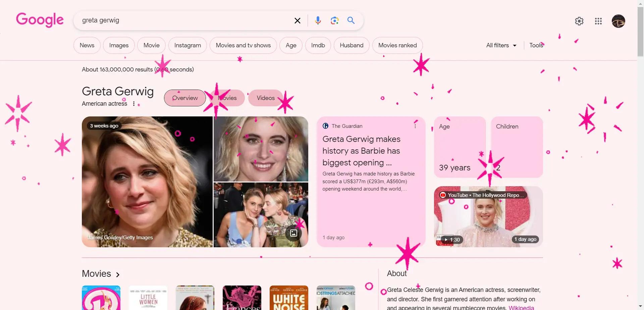Click the 1 day ago article timestamp
This screenshot has height=310, width=644.
click(x=333, y=238)
